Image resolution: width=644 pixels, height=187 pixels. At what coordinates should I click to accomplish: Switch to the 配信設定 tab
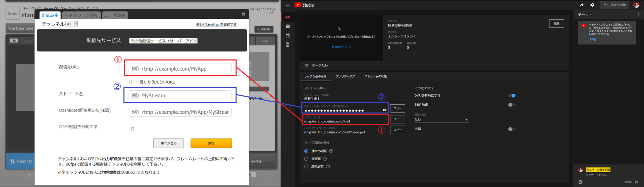(50, 15)
